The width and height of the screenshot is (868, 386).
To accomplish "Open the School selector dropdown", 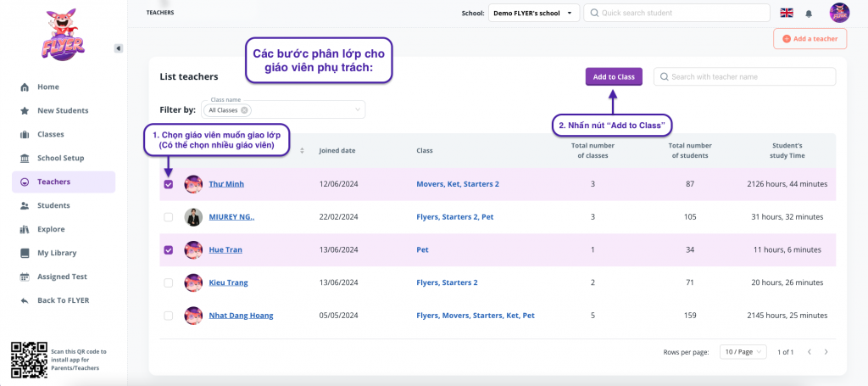I will (x=533, y=13).
